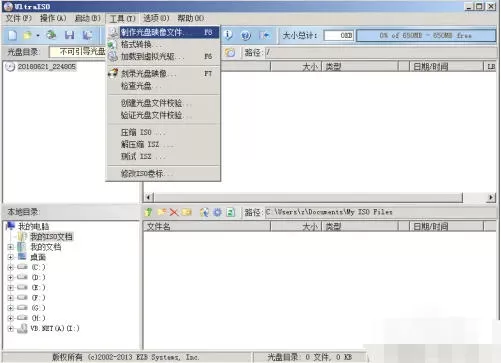Click the My Computer icon in local tree
This screenshot has height=363, width=501.
11,226
